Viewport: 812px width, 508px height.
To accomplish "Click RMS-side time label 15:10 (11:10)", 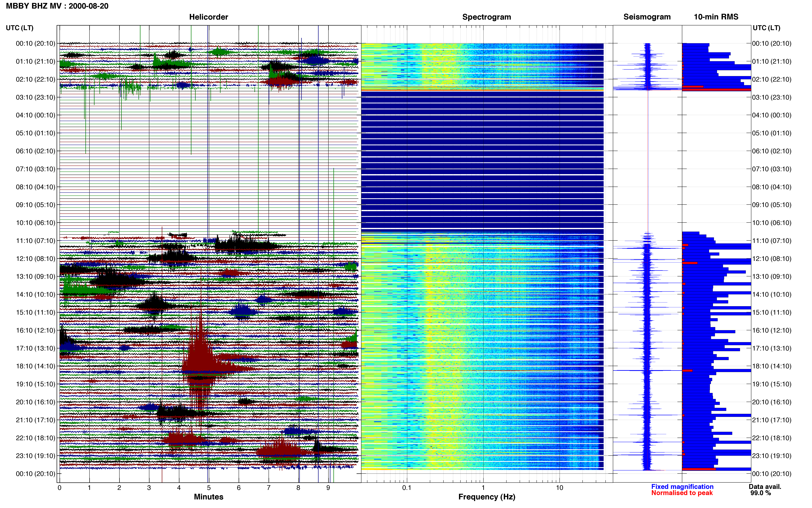I will click(x=772, y=313).
